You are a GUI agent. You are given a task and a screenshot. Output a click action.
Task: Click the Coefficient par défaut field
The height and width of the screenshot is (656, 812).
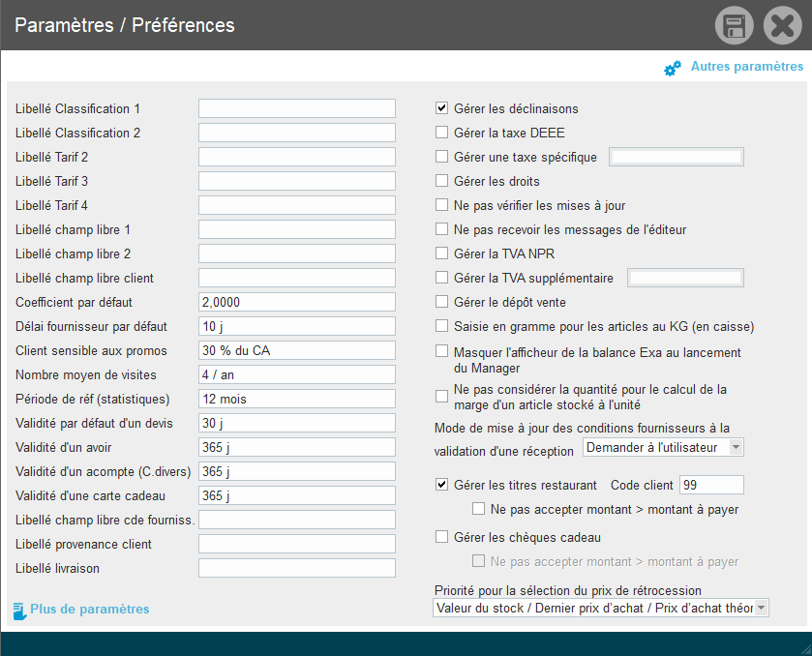[x=296, y=302]
